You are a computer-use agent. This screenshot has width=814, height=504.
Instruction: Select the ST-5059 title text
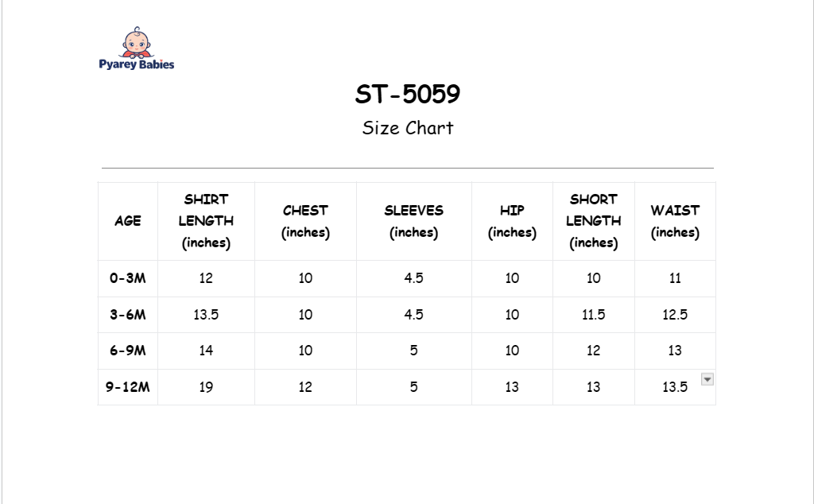point(408,94)
